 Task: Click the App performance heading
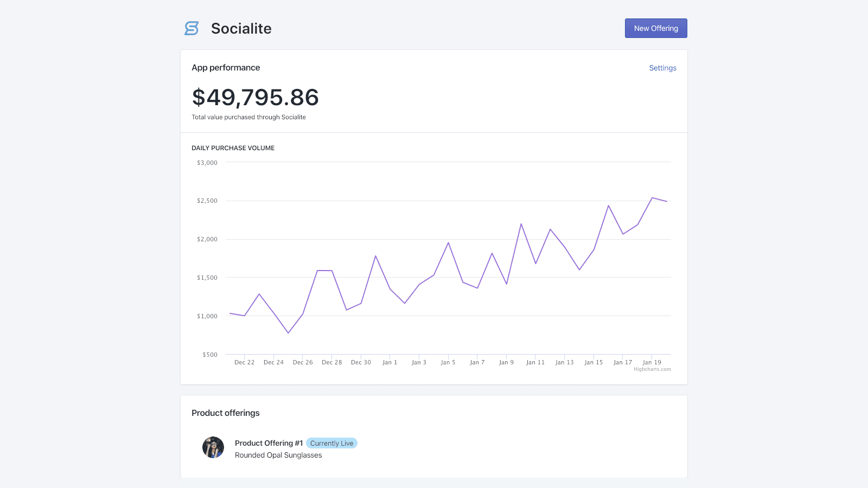point(226,67)
